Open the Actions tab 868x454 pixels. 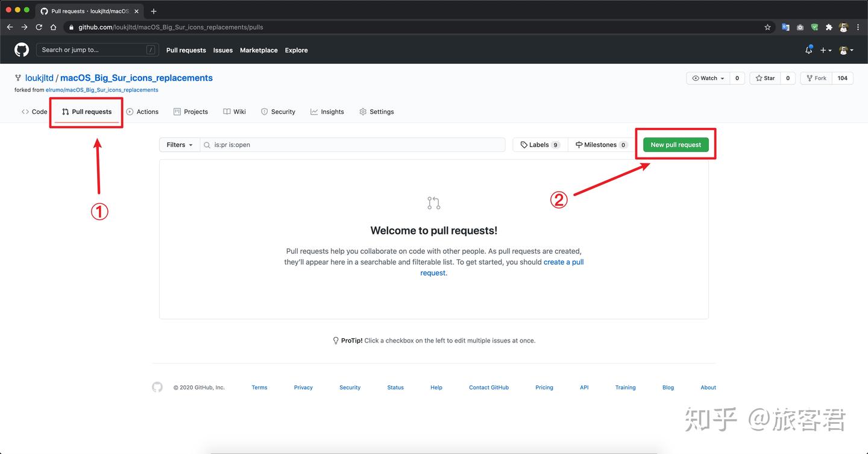coord(142,112)
